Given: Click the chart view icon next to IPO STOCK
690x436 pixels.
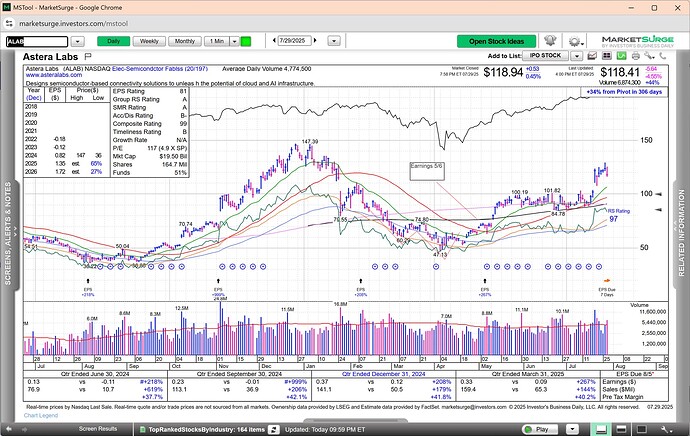Looking at the screenshot, I should [592, 56].
